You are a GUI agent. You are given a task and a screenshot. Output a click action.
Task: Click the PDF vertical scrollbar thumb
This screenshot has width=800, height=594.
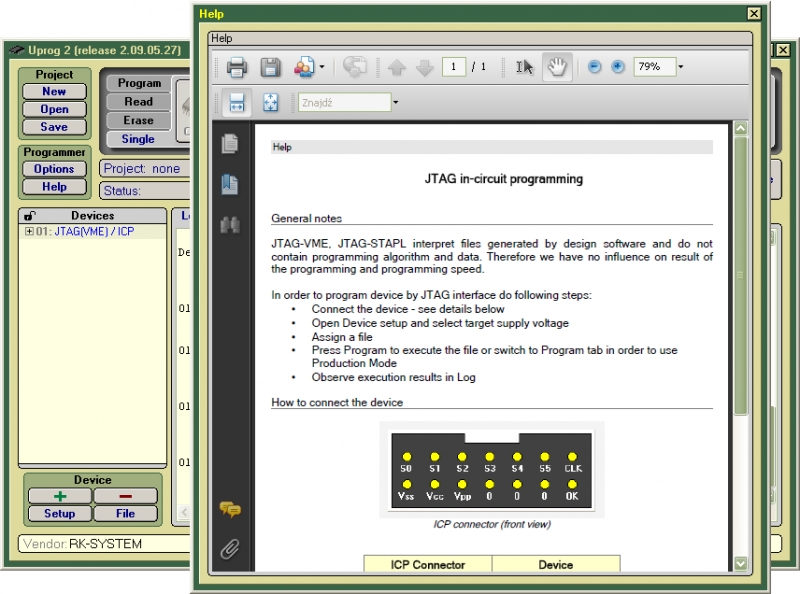[x=740, y=276]
